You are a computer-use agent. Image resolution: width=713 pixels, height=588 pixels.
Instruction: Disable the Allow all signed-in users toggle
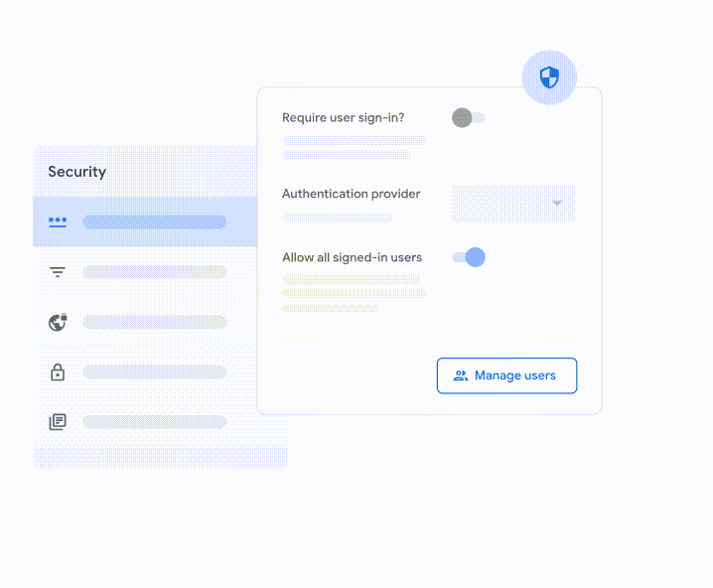[x=468, y=257]
